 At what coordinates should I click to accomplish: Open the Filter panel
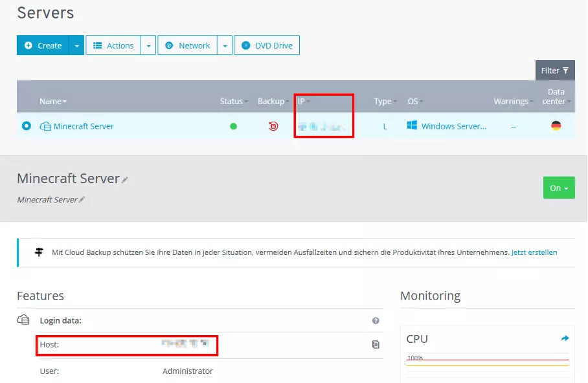point(555,71)
